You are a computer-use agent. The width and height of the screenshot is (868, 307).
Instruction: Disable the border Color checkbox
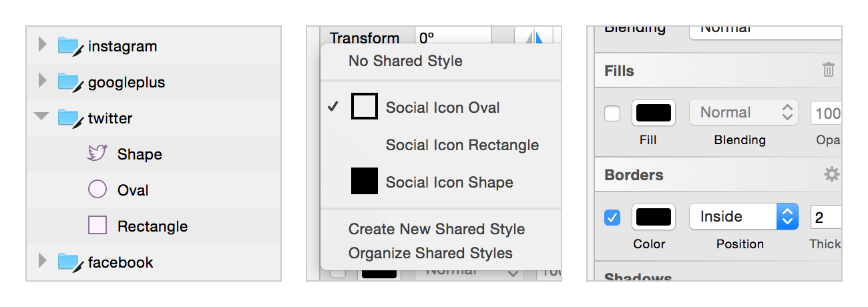coord(612,218)
